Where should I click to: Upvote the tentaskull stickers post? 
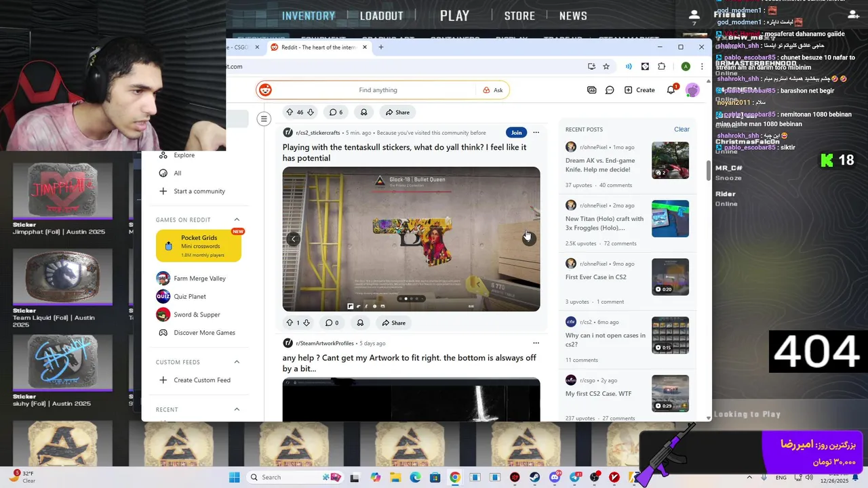click(289, 323)
